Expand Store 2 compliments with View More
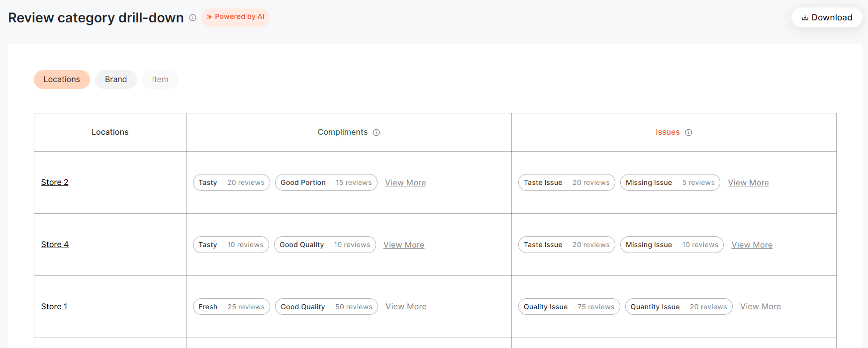This screenshot has height=348, width=868. pyautogui.click(x=405, y=183)
